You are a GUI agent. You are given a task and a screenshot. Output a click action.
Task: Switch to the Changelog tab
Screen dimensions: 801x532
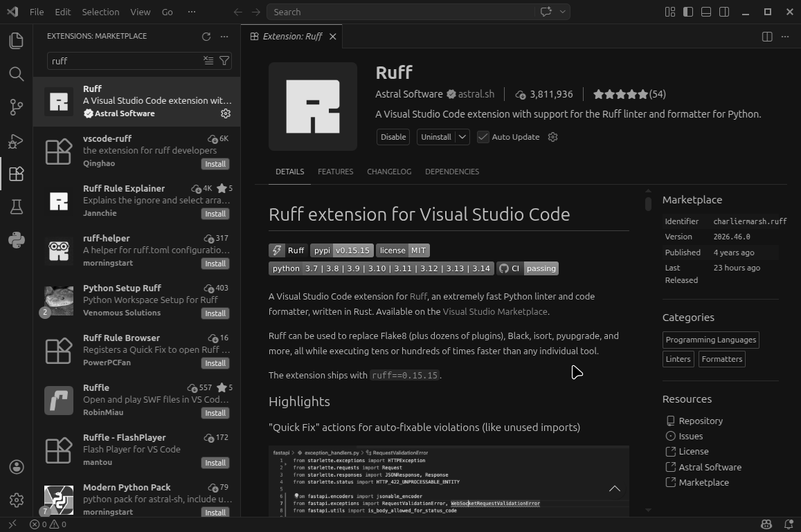[389, 172]
